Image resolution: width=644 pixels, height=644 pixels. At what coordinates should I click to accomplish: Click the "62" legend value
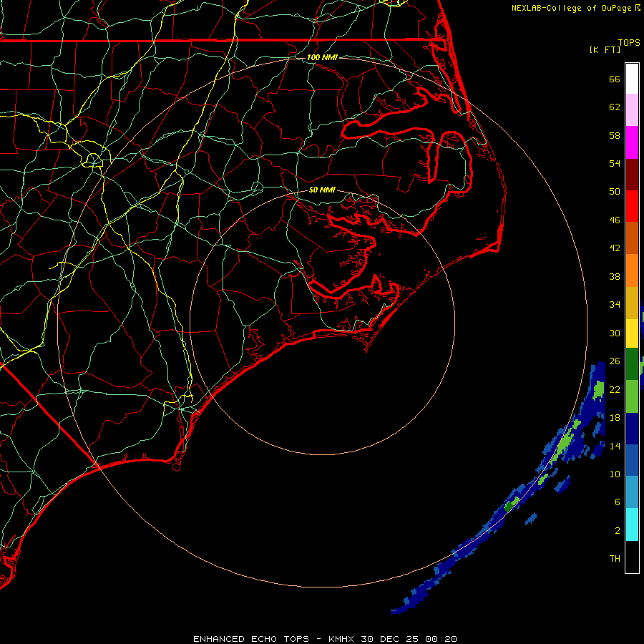(x=615, y=107)
